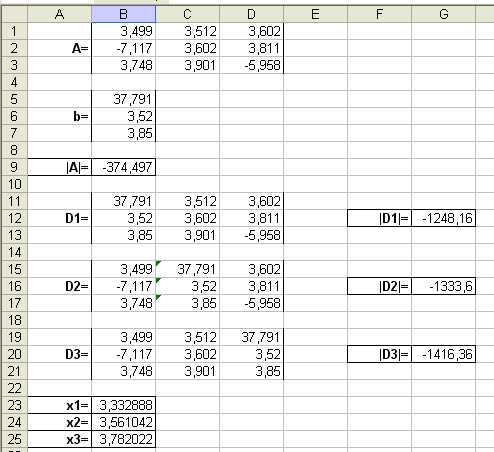Select column D header
Screen dimensions: 494x452
(x=251, y=14)
